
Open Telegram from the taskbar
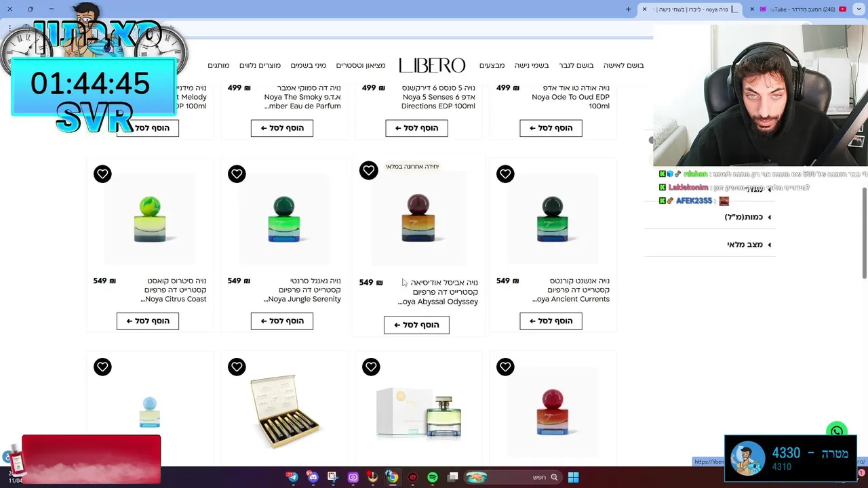(292, 477)
